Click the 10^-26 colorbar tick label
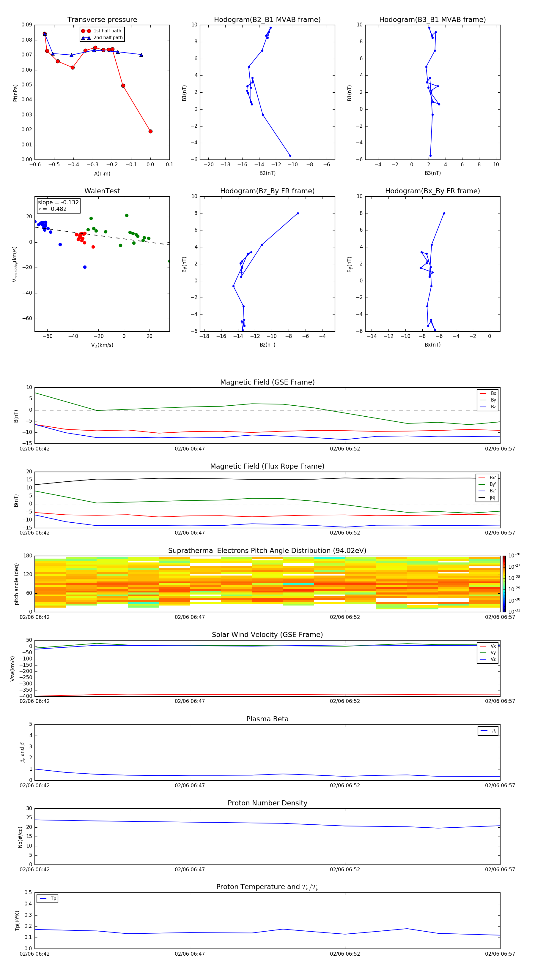 514,556
